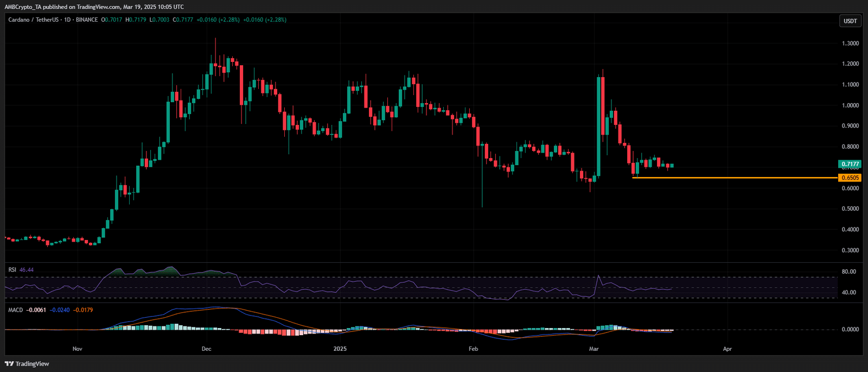Click the BINANCE exchange label
The image size is (868, 372).
(87, 20)
